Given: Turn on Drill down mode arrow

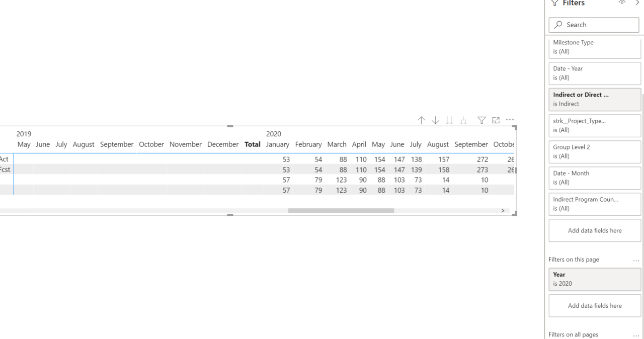Looking at the screenshot, I should point(436,120).
